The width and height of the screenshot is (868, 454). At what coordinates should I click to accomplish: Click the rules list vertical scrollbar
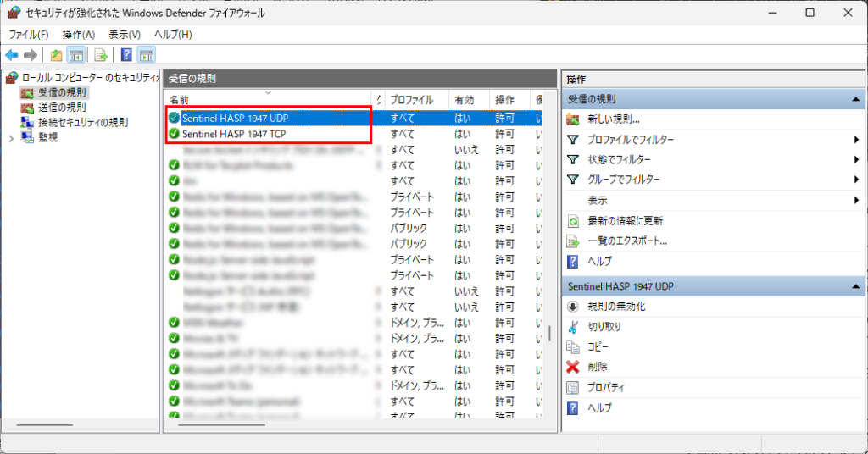pos(549,333)
